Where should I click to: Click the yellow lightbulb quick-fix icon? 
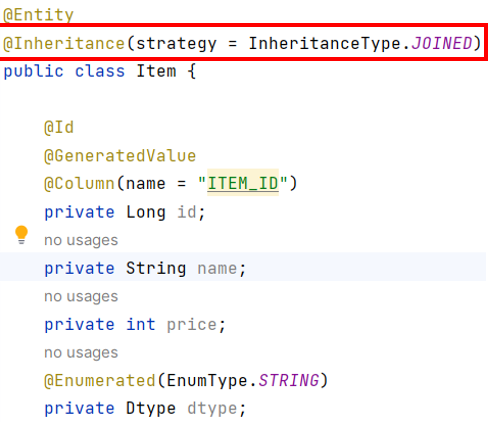point(21,235)
